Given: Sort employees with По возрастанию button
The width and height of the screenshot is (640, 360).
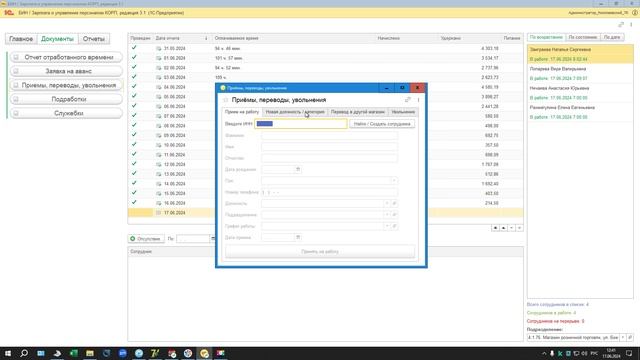Looking at the screenshot, I should click(546, 37).
